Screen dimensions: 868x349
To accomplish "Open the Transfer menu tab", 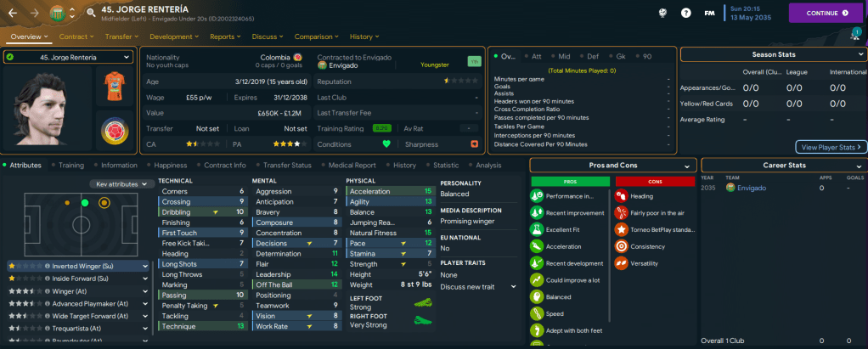I will pos(122,37).
